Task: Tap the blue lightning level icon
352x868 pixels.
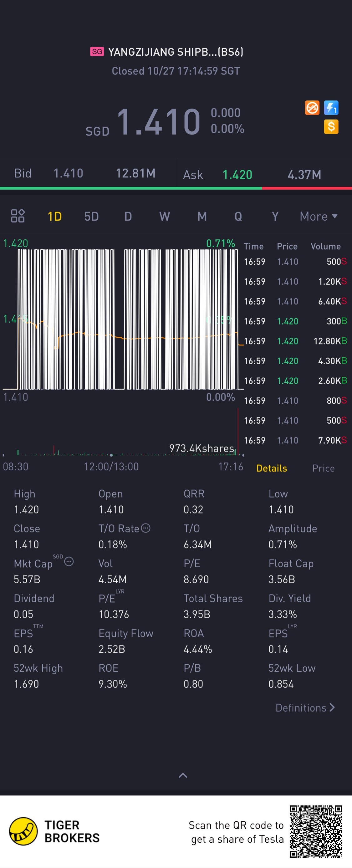Action: point(331,108)
